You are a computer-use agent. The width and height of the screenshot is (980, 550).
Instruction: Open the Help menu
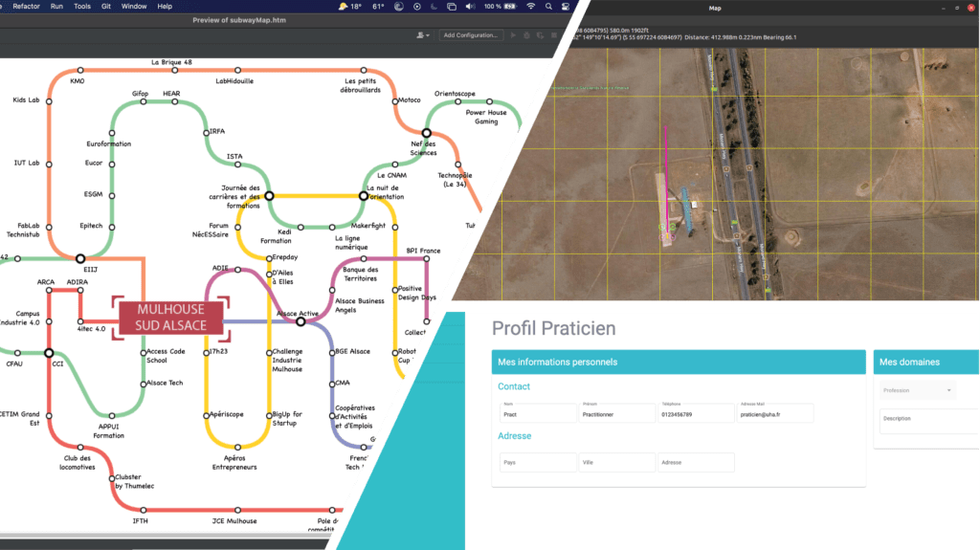pos(165,7)
